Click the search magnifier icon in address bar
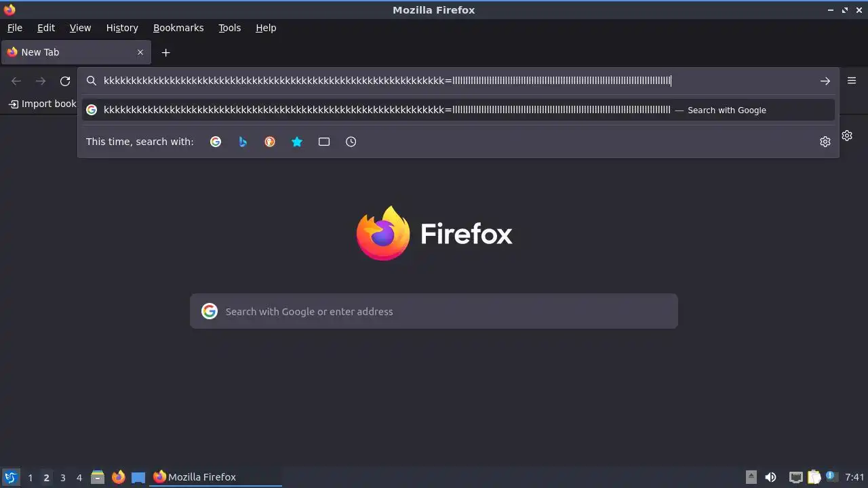Screen dimensions: 868x488 tap(92, 81)
